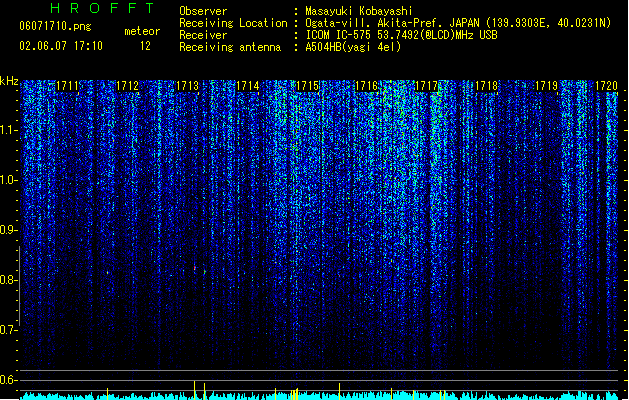The image size is (629, 400).
Task: Click the 1711 time marker
Action: [x=67, y=86]
